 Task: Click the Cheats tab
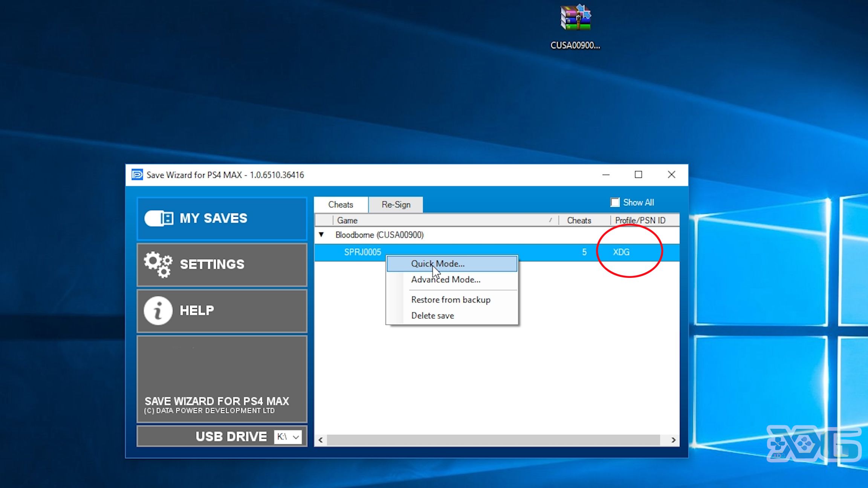(341, 204)
